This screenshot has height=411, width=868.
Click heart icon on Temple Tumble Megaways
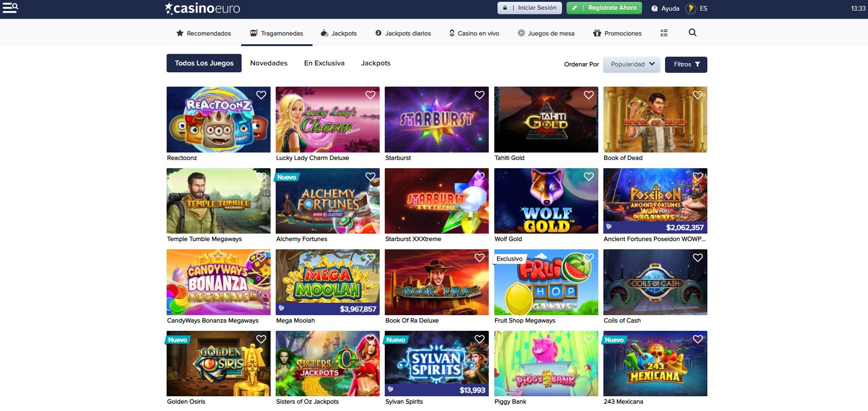[261, 176]
